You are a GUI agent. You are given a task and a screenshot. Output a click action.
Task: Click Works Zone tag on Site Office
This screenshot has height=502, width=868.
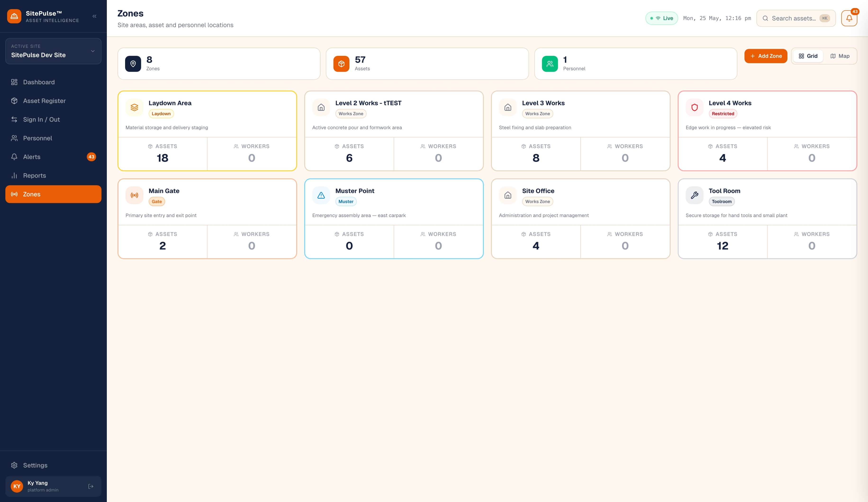click(x=537, y=201)
